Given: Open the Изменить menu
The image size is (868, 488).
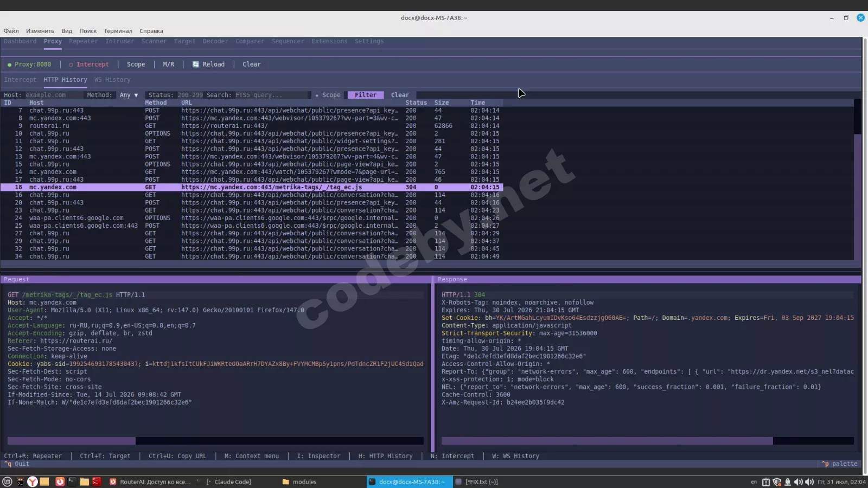Looking at the screenshot, I should (x=40, y=31).
